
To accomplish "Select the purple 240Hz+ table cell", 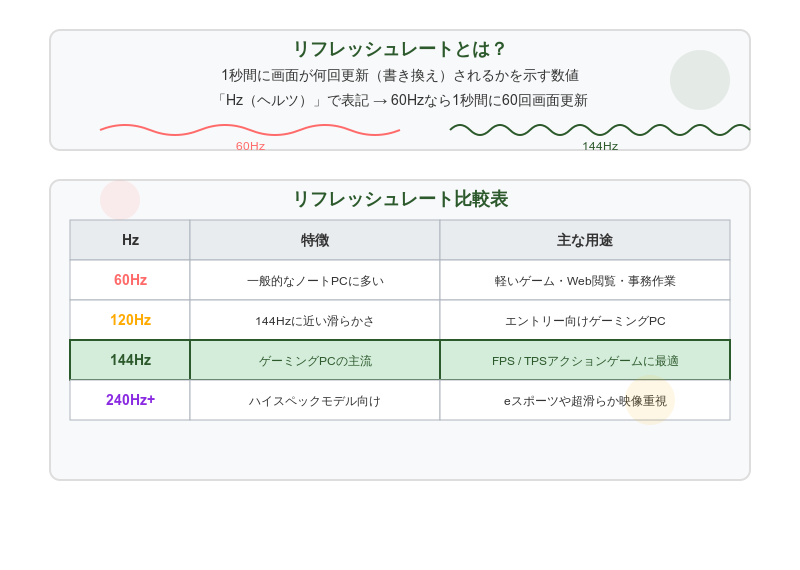I will click(x=130, y=400).
